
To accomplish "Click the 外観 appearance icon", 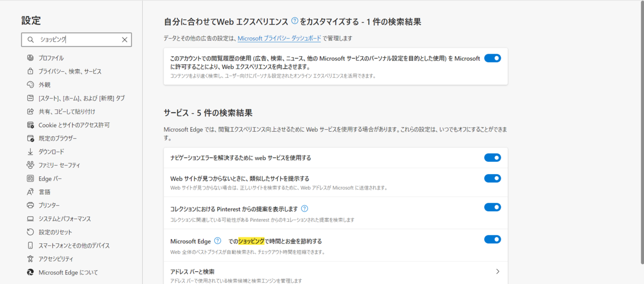I will point(30,85).
